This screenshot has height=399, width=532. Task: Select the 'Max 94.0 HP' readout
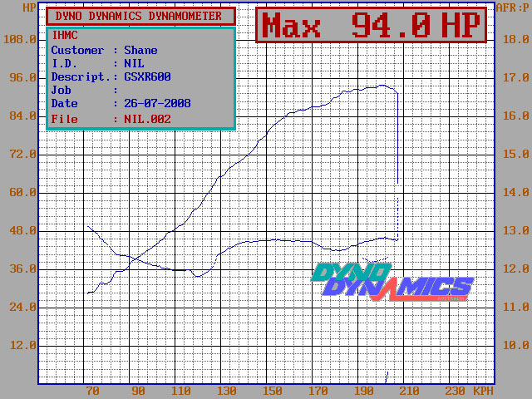(372, 26)
